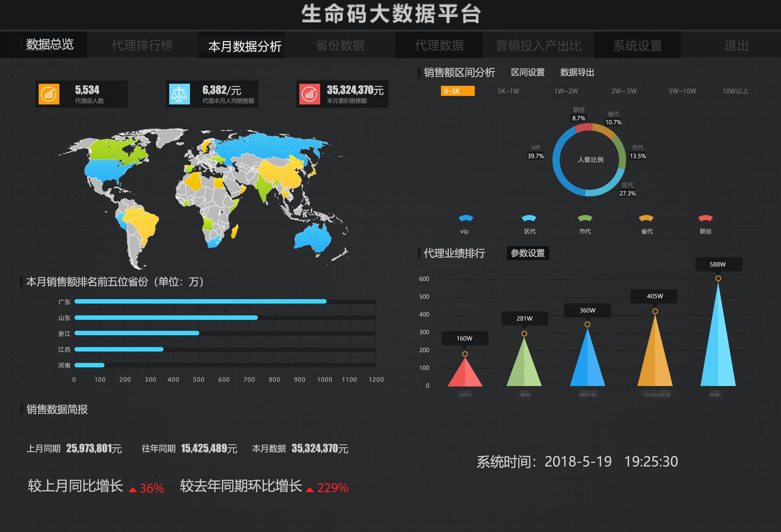
Task: Select the 10W以上 sales range
Action: [x=735, y=91]
